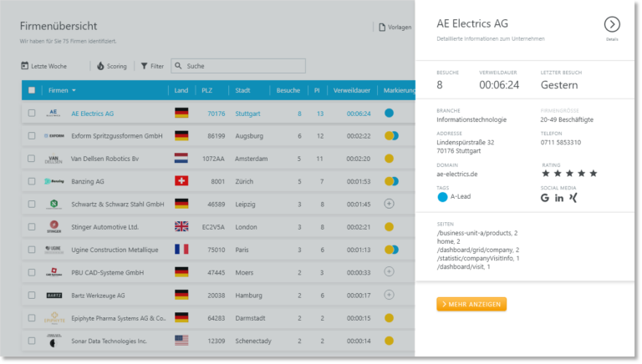642x364 pixels.
Task: Open the AE Electrics AG company link
Action: [x=93, y=114]
